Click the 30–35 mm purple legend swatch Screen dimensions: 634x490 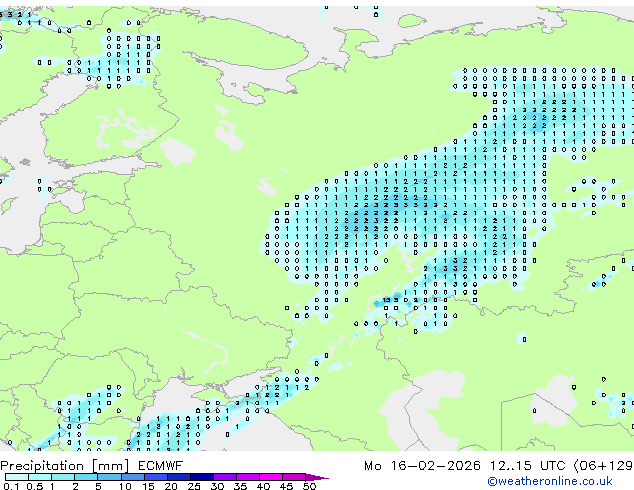[225, 477]
